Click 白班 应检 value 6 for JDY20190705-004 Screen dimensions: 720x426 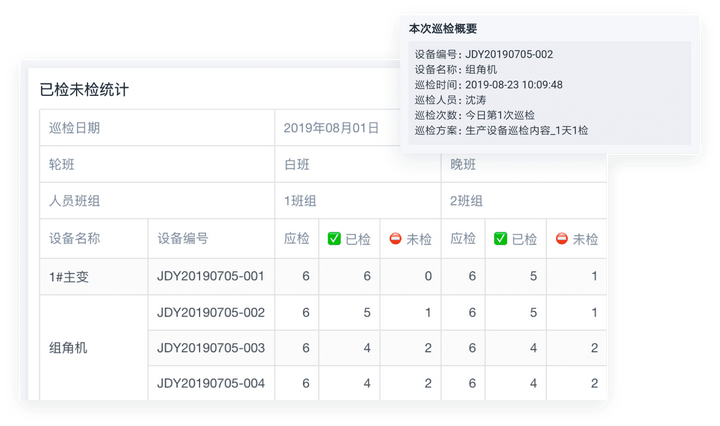306,383
